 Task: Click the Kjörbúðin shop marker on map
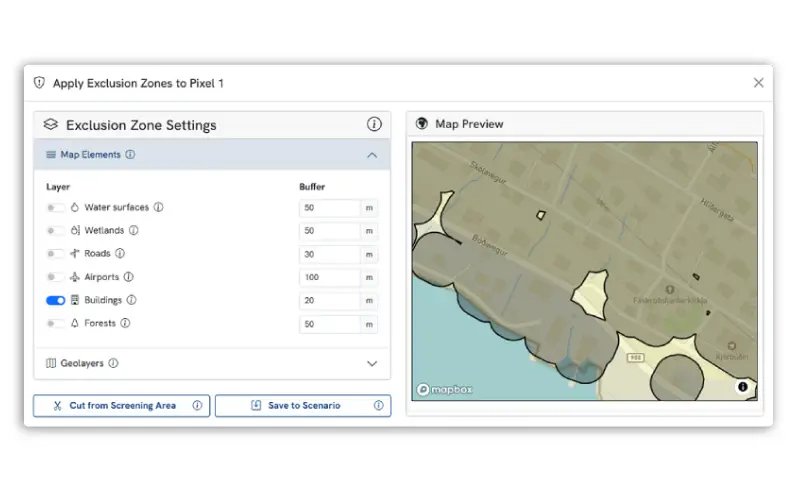[x=732, y=346]
